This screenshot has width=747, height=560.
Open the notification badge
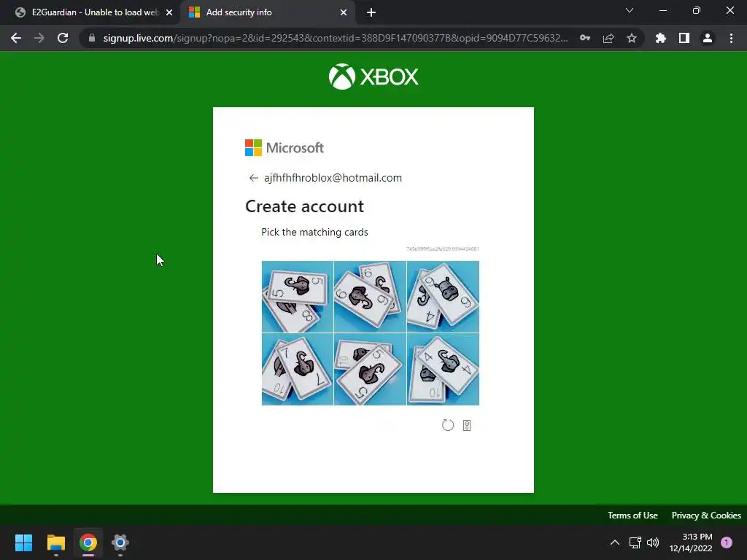727,542
